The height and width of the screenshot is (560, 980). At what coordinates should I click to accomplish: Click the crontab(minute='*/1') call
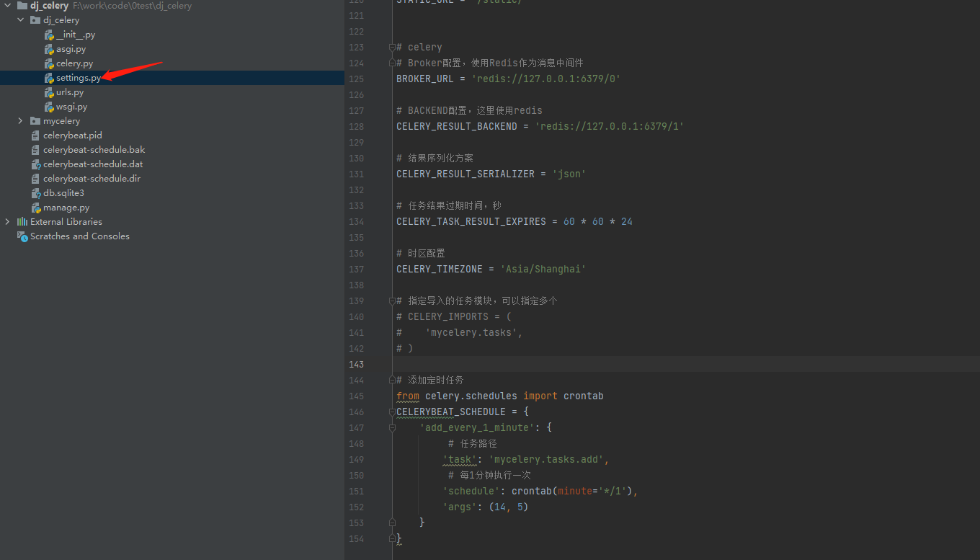click(x=572, y=492)
